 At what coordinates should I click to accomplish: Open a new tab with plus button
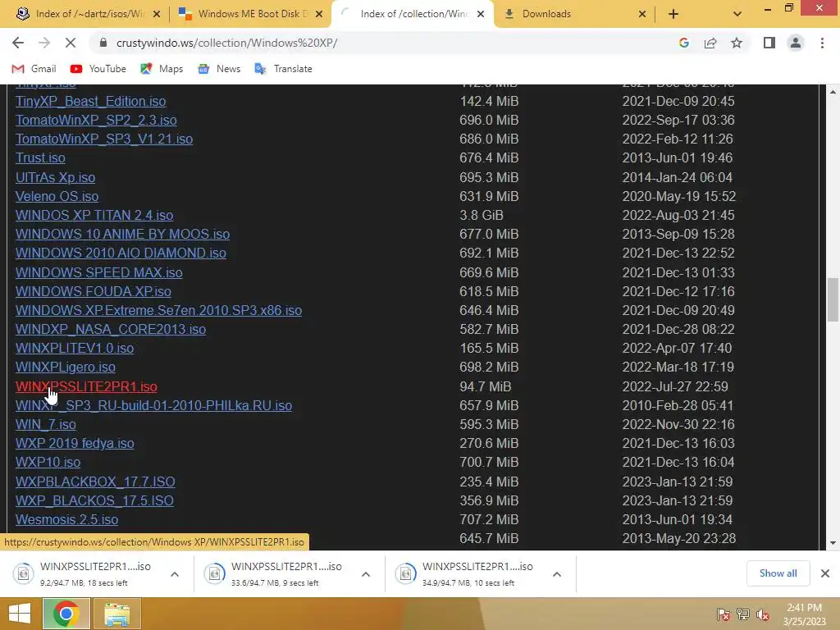[673, 14]
